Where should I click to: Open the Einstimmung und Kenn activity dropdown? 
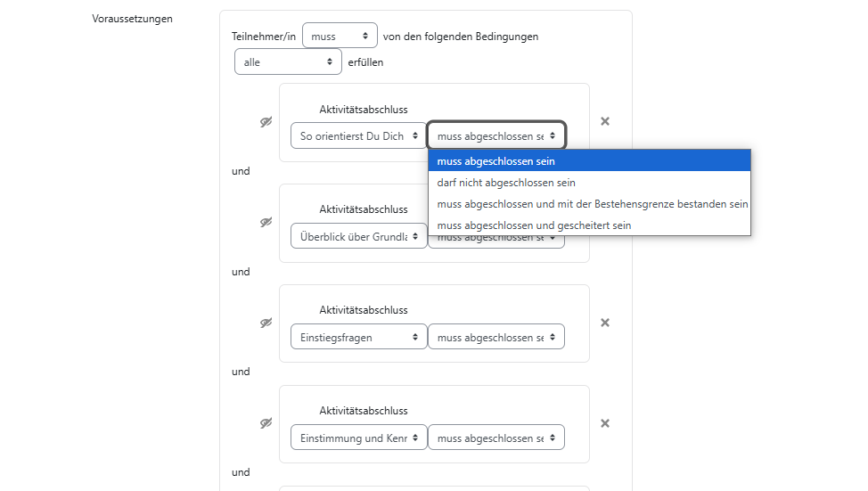359,438
